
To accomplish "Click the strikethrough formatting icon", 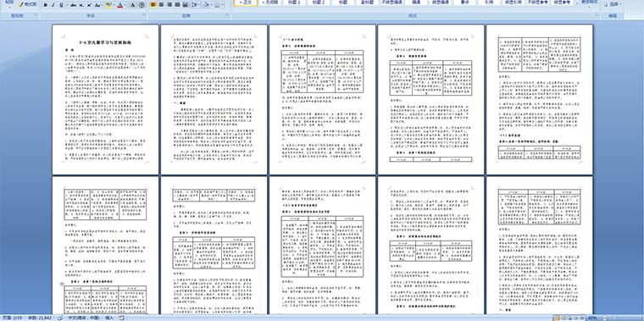I will click(73, 5).
